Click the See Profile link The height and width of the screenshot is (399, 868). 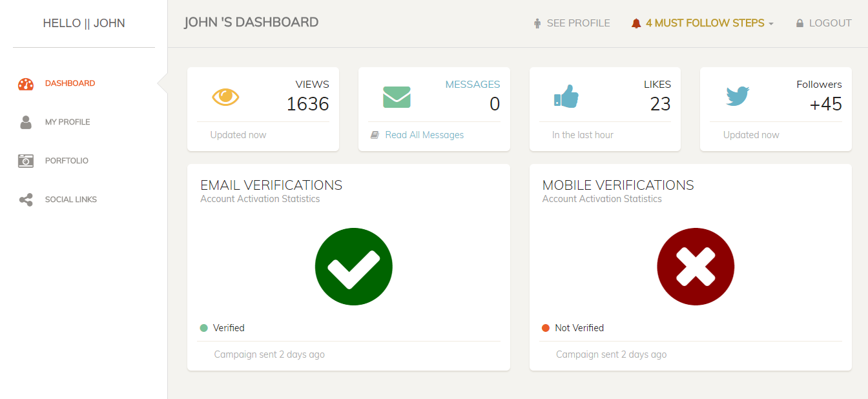[x=572, y=23]
